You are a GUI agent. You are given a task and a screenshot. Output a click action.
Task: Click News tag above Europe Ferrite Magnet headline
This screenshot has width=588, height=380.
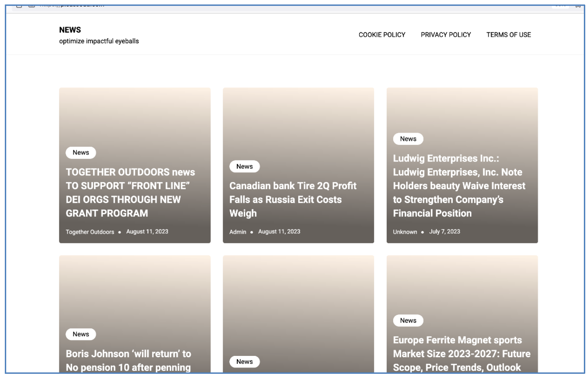pyautogui.click(x=408, y=320)
